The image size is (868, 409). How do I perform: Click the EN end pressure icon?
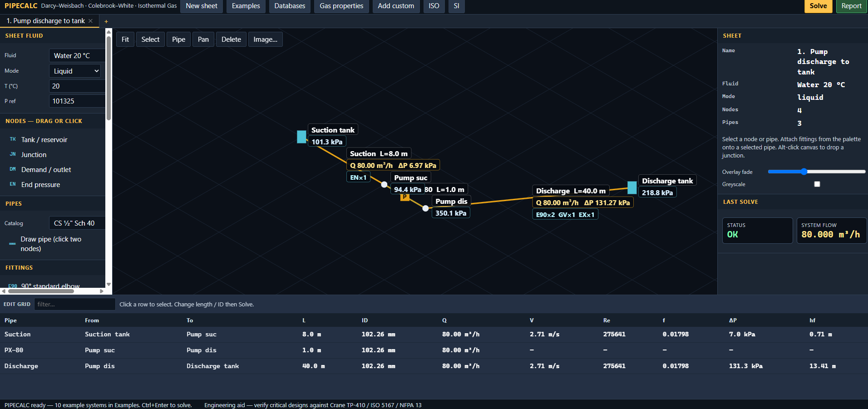point(13,184)
